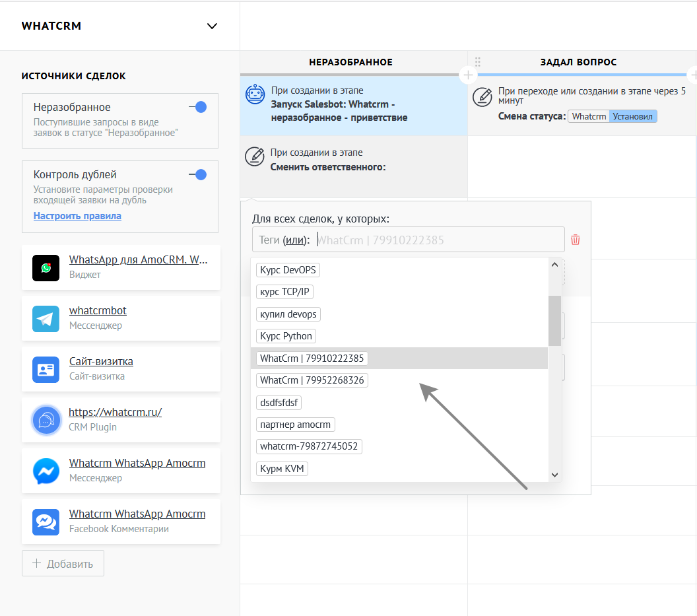Select the НЕРАЗОБРАННОЕ stage header
697x616 pixels.
(x=350, y=62)
